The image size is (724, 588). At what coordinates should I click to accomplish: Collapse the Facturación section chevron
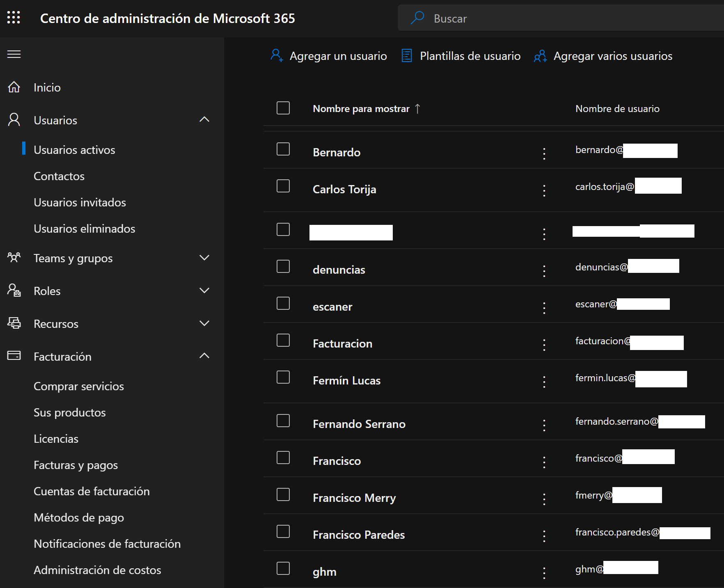pos(204,356)
